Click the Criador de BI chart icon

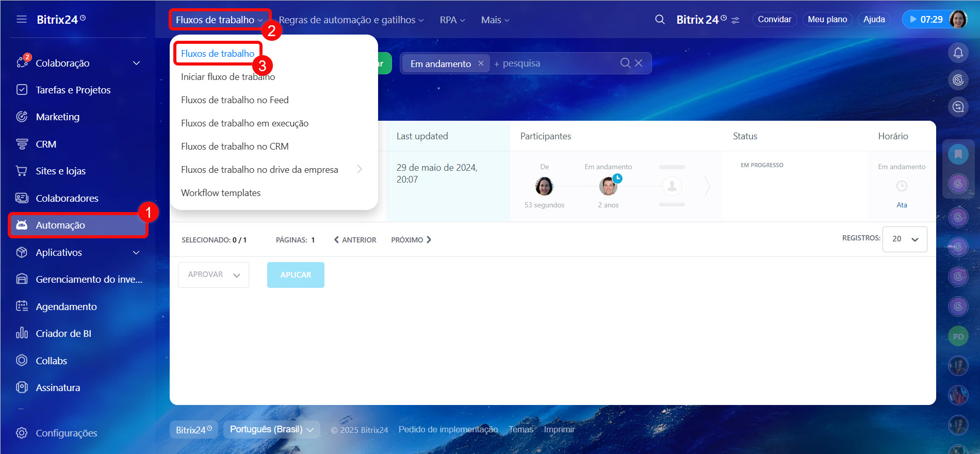(22, 333)
